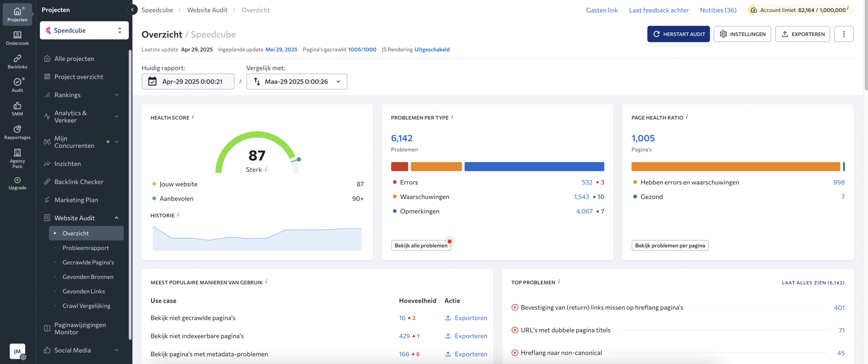Screen dimensions: 868x364
Task: Open the Speedcube project selector dropdown
Action: click(x=84, y=30)
